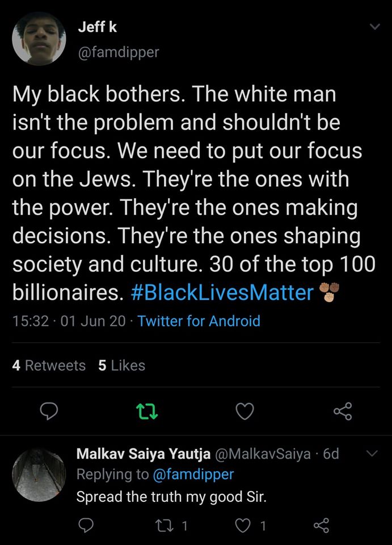392x545 pixels.
Task: Like the main tweet with heart icon
Action: [x=245, y=410]
